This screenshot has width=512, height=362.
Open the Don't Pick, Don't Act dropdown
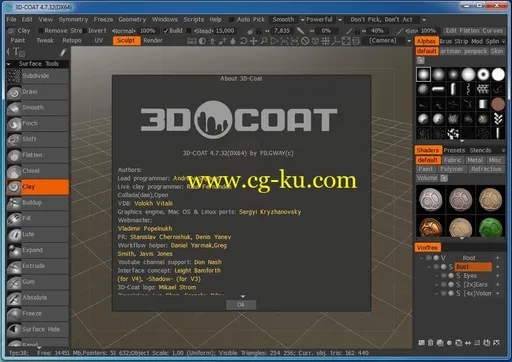(424, 20)
